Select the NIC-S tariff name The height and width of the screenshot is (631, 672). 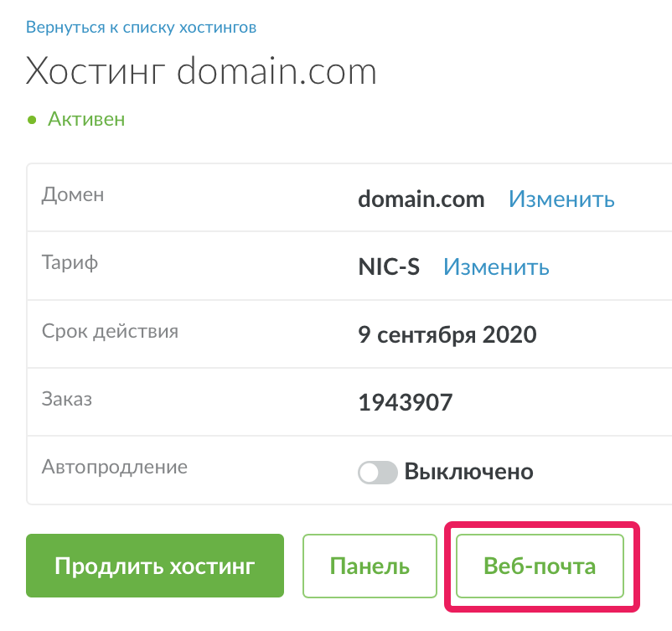tap(389, 266)
